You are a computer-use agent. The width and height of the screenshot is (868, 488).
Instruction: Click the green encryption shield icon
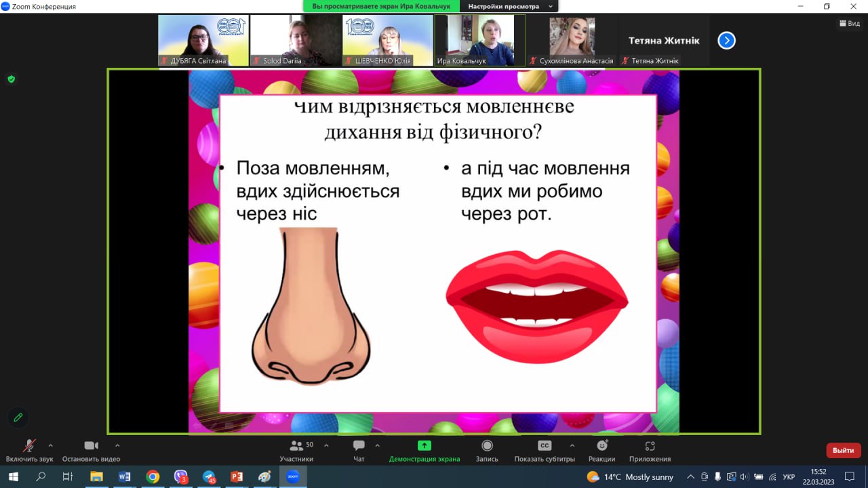(x=11, y=79)
